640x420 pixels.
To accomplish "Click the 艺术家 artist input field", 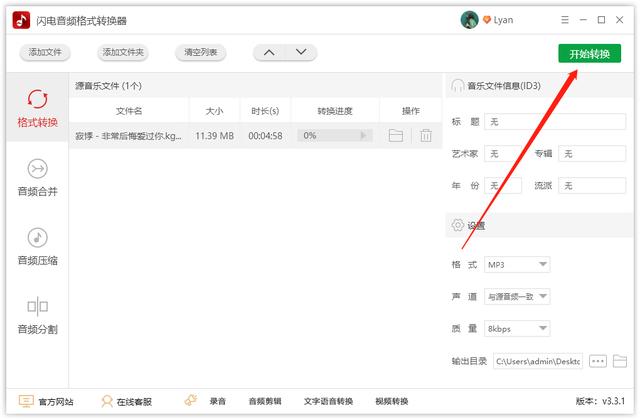I will coord(503,154).
